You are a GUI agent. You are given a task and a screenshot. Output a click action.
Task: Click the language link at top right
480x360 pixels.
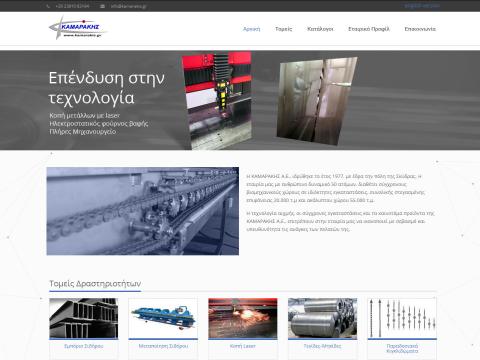[x=422, y=6]
